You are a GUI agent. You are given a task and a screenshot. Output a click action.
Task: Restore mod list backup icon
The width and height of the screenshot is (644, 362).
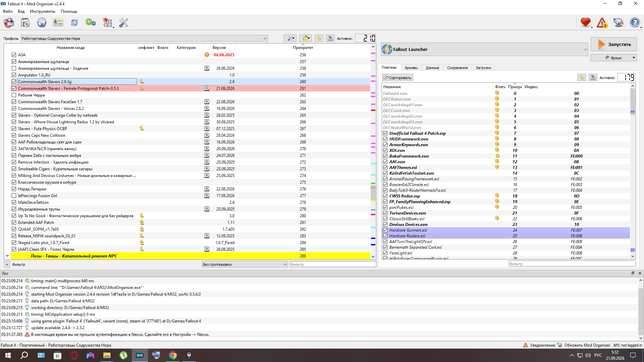point(319,38)
